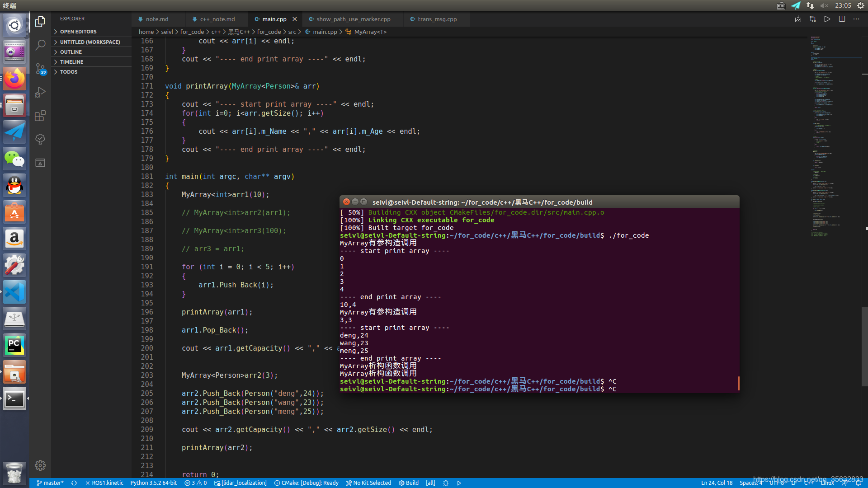Switch to the c++_note.md tab
This screenshot has width=868, height=488.
[x=217, y=19]
